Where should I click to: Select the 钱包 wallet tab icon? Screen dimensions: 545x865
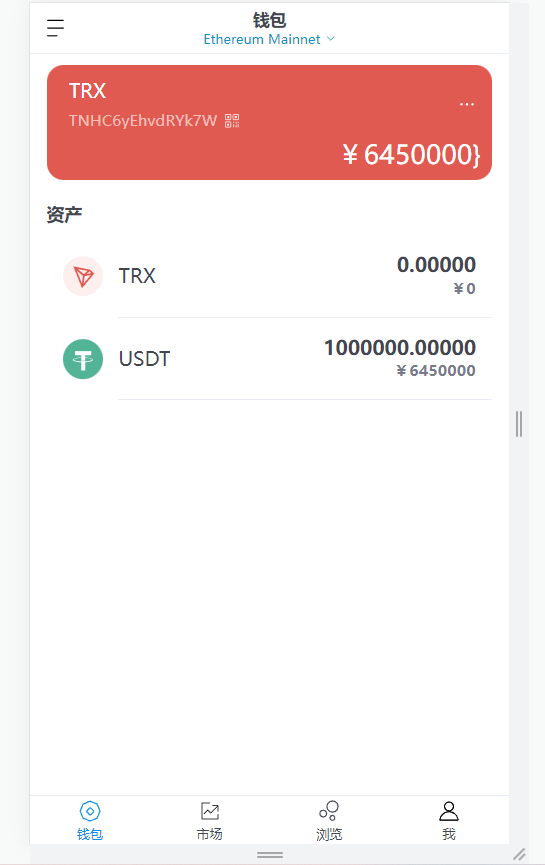pyautogui.click(x=90, y=811)
